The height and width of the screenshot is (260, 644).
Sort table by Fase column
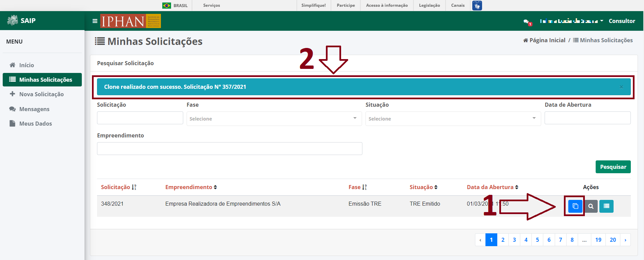pyautogui.click(x=358, y=187)
